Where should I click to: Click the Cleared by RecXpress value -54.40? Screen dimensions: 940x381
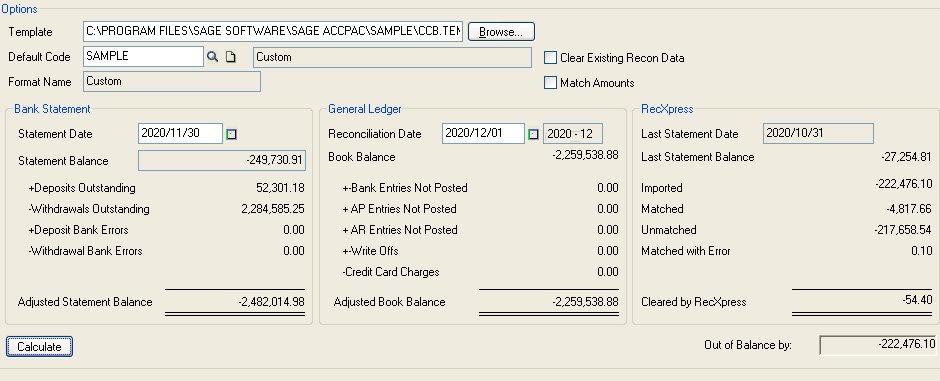(x=917, y=300)
